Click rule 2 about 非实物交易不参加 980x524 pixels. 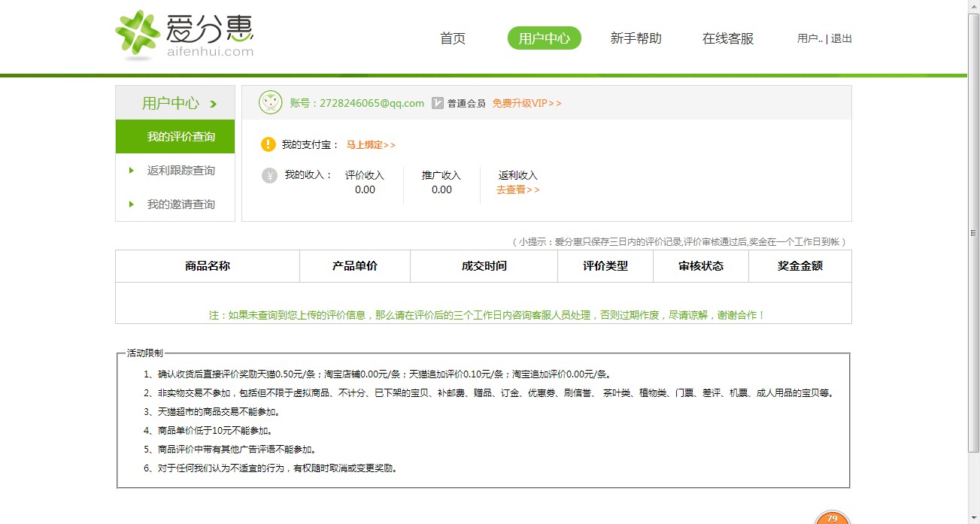[489, 392]
